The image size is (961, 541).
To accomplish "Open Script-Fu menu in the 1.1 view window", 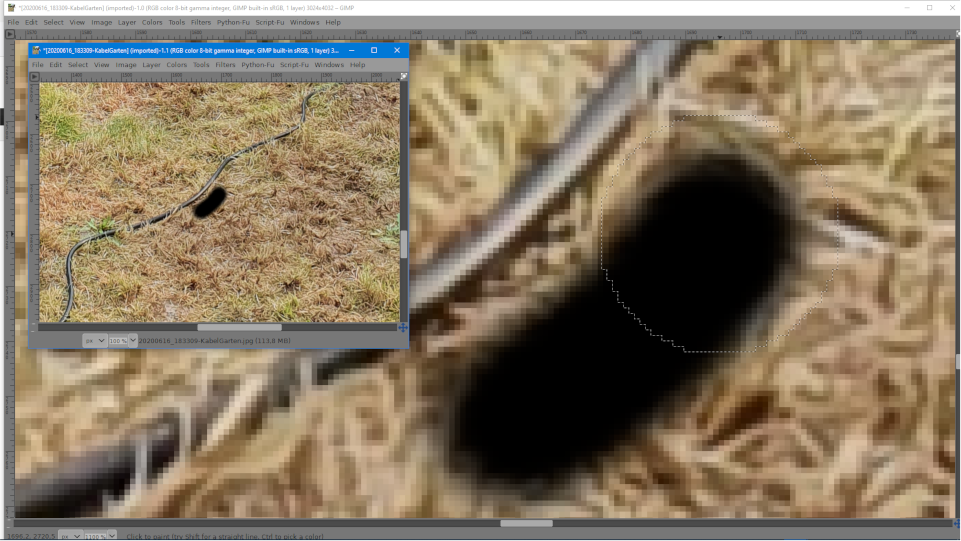I will pos(294,65).
